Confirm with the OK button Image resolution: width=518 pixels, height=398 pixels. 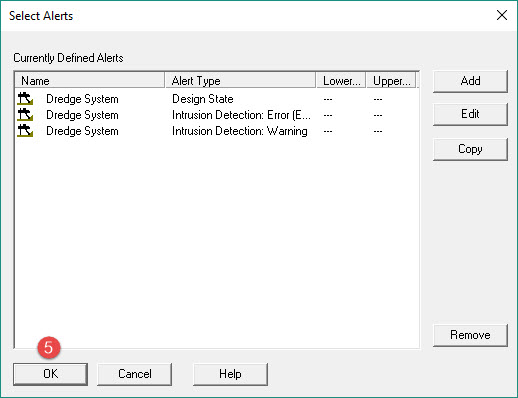(51, 374)
